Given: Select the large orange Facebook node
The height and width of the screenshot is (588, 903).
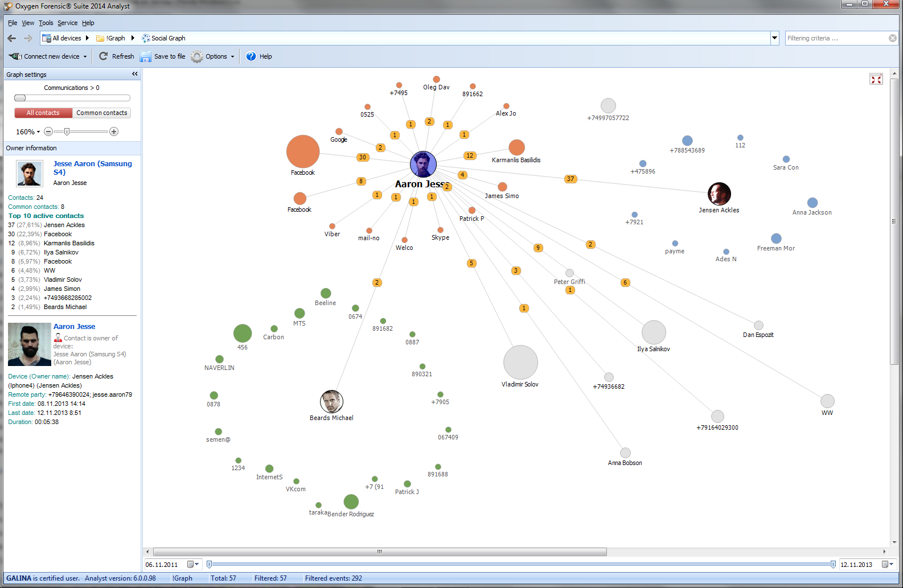Looking at the screenshot, I should pos(303,152).
